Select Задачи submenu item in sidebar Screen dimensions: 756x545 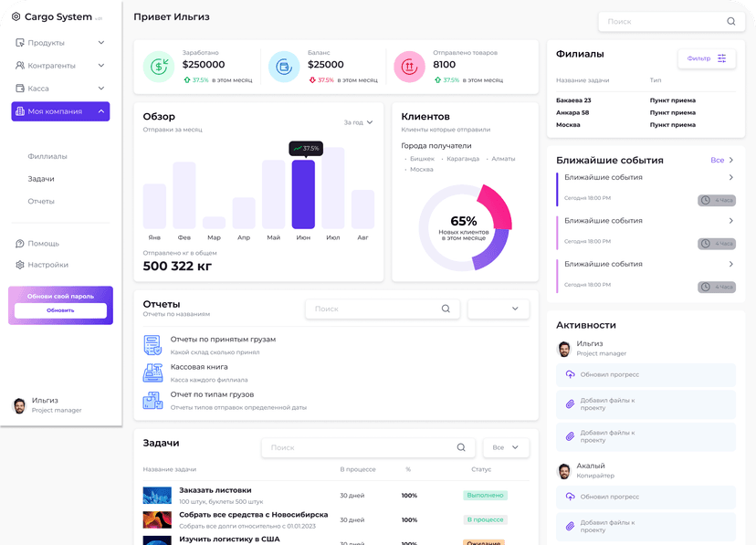[41, 179]
